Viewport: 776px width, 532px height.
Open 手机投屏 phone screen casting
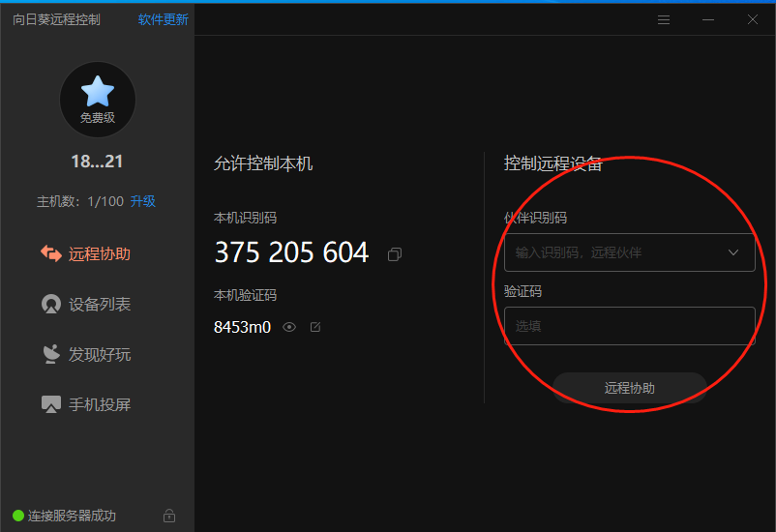pos(85,404)
